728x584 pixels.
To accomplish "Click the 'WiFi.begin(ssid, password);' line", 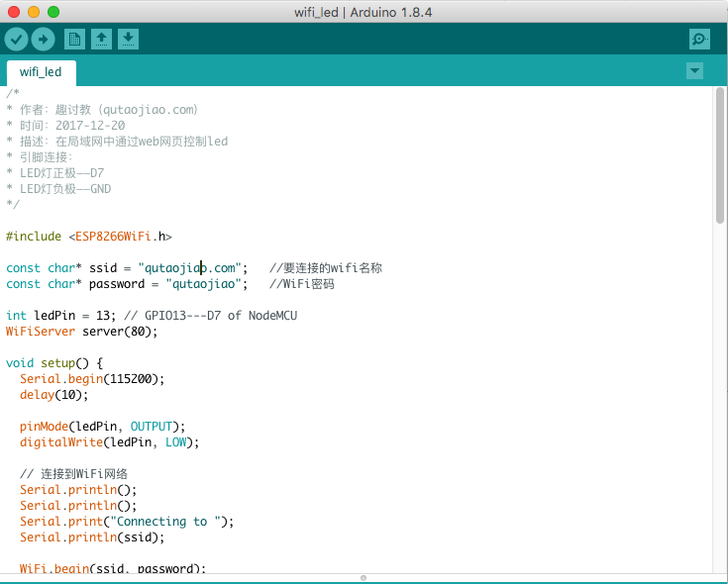I will pyautogui.click(x=112, y=568).
